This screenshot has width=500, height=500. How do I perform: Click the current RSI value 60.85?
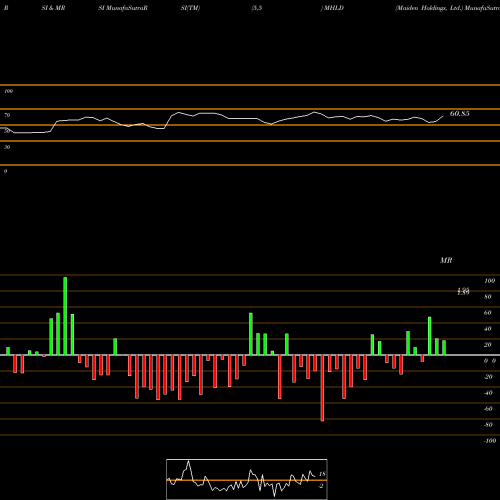pos(459,114)
